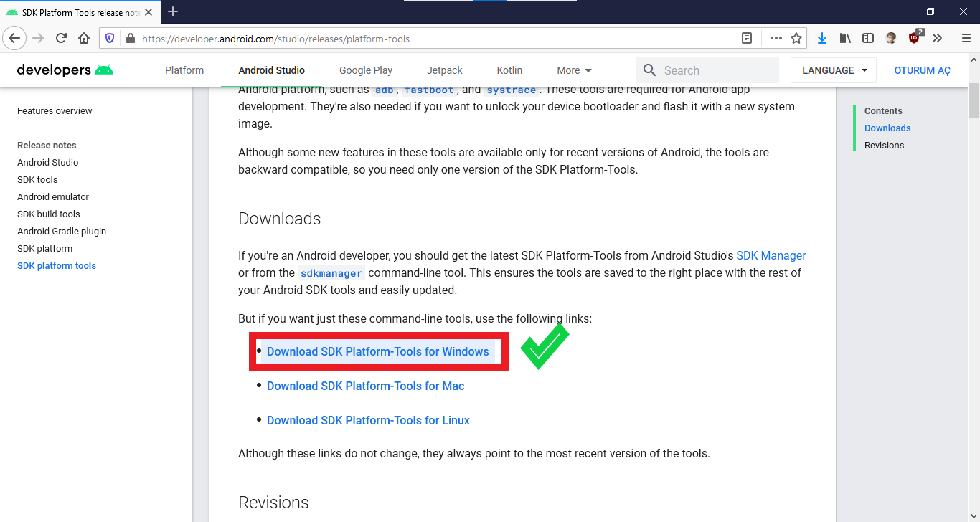Select the SDK Platform Tools release notes tab

(80, 12)
